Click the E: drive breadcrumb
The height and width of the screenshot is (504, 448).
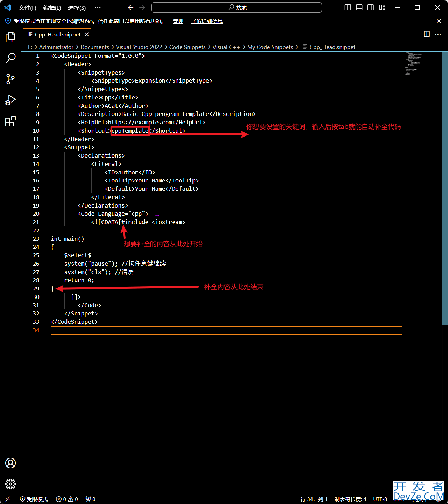[30, 47]
